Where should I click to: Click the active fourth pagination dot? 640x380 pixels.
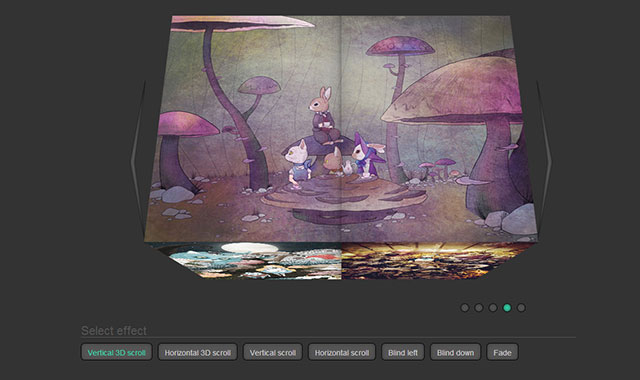click(x=507, y=308)
